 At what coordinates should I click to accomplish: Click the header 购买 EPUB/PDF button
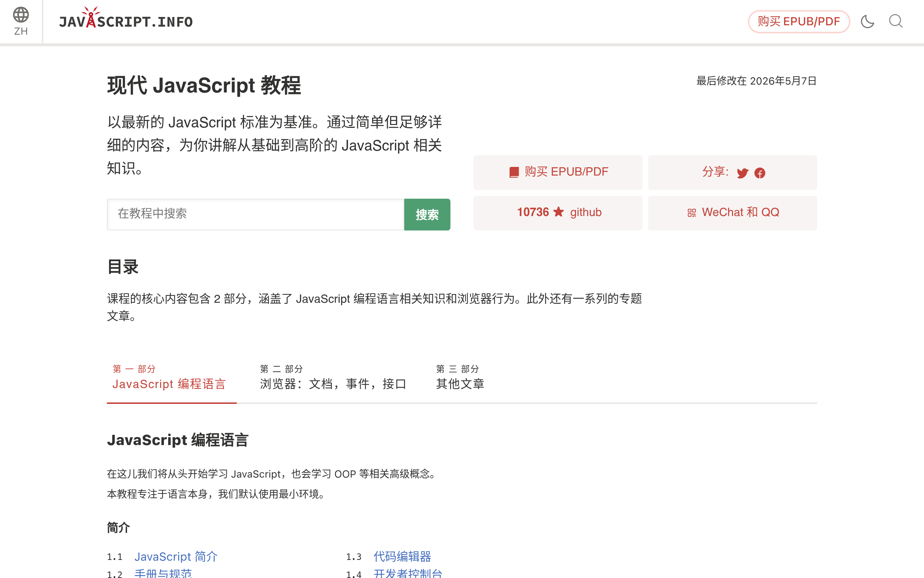(x=799, y=21)
